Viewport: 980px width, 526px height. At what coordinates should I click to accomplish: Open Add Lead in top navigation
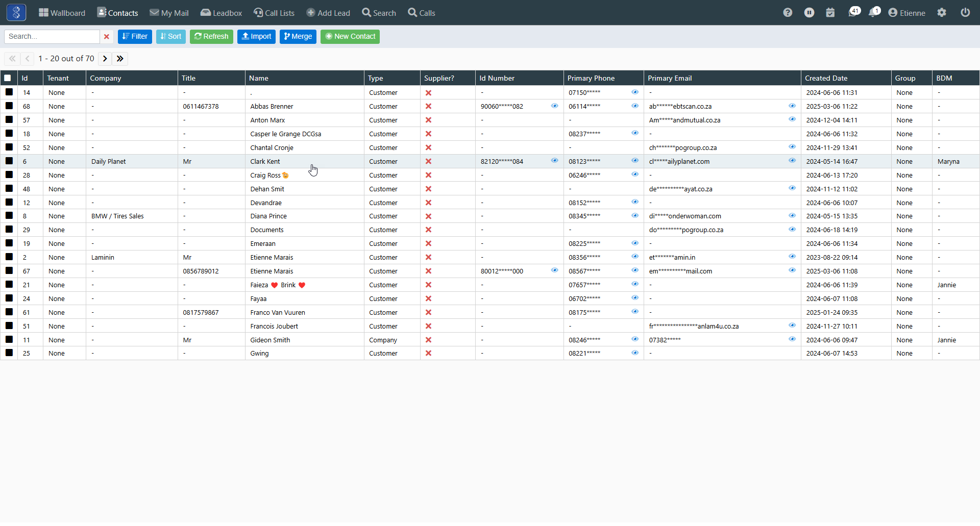pyautogui.click(x=328, y=13)
